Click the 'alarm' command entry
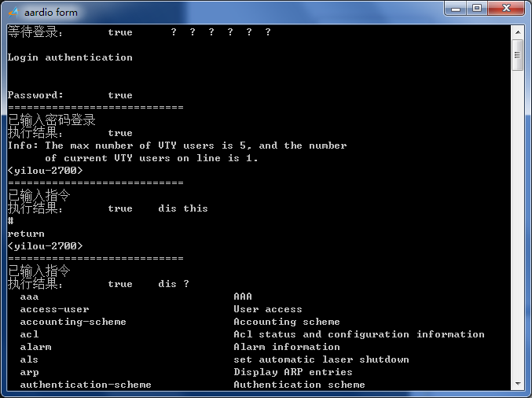 tap(35, 347)
